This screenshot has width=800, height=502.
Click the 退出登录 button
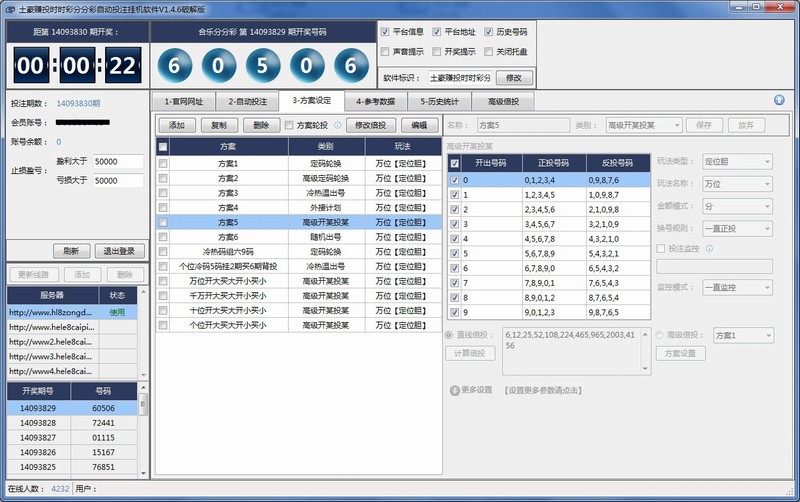click(118, 251)
